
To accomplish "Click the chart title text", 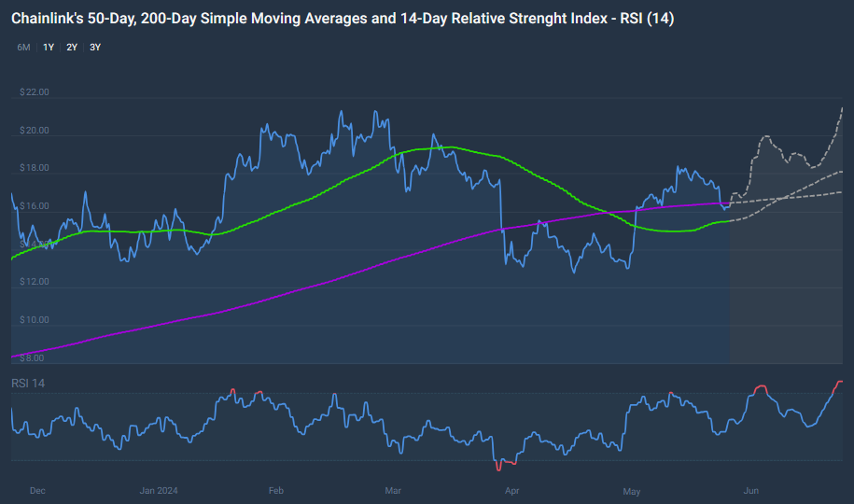I will pyautogui.click(x=342, y=18).
